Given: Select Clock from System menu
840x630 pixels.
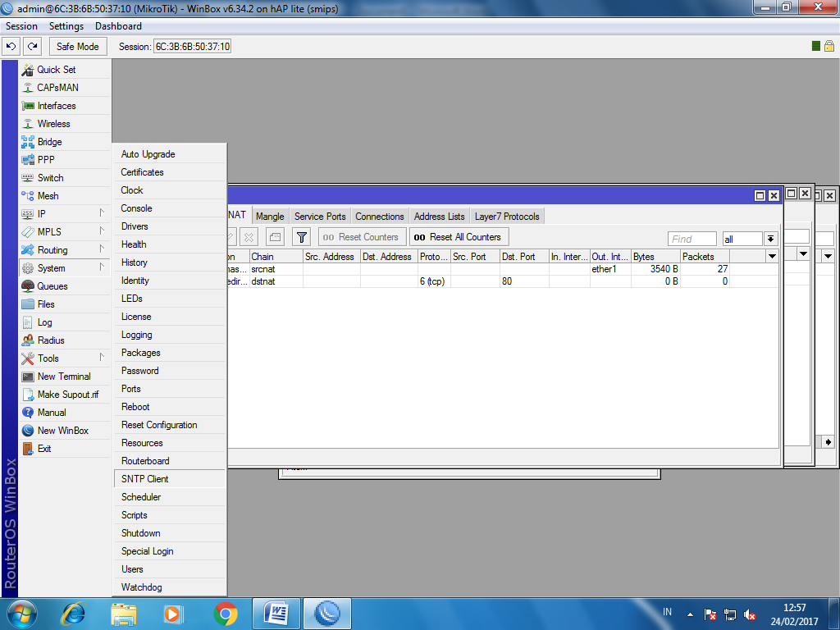Looking at the screenshot, I should pos(170,190).
